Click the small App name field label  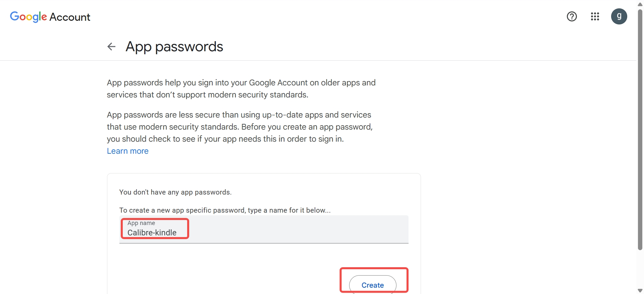141,223
